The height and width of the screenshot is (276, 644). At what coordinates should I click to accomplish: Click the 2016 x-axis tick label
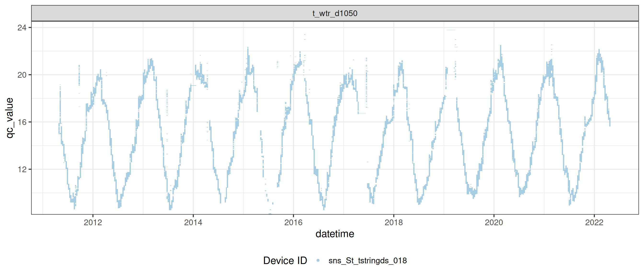293,222
